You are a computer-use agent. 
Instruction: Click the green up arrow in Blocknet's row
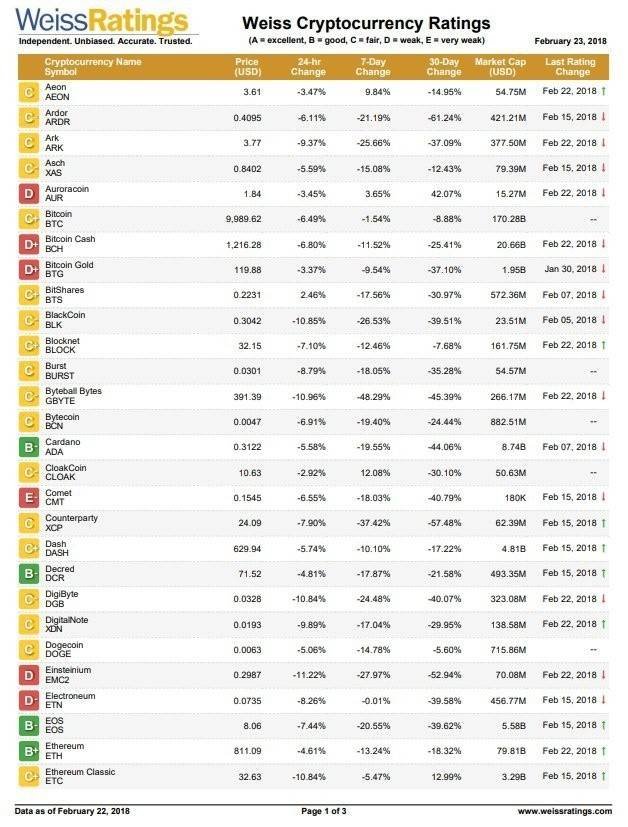click(x=604, y=345)
